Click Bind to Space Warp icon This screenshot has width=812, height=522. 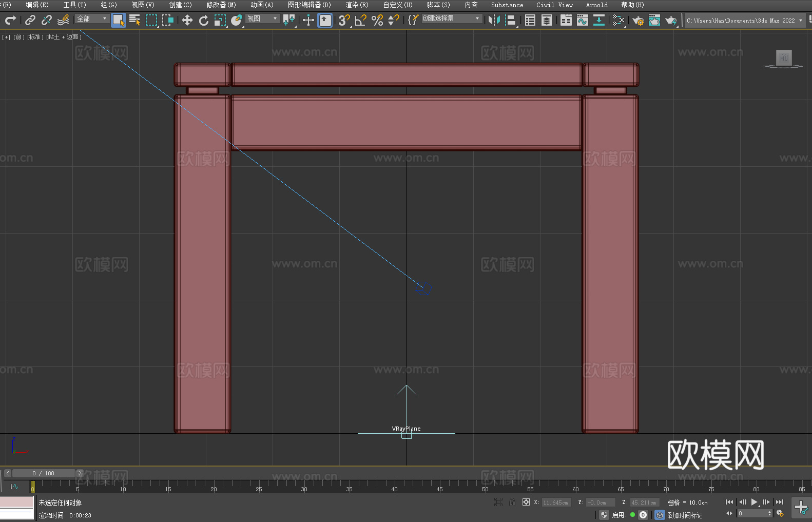pyautogui.click(x=63, y=20)
